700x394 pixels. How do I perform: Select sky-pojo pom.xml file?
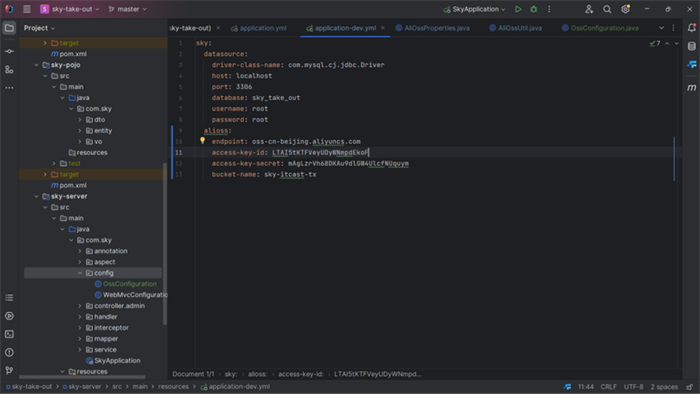click(x=69, y=185)
